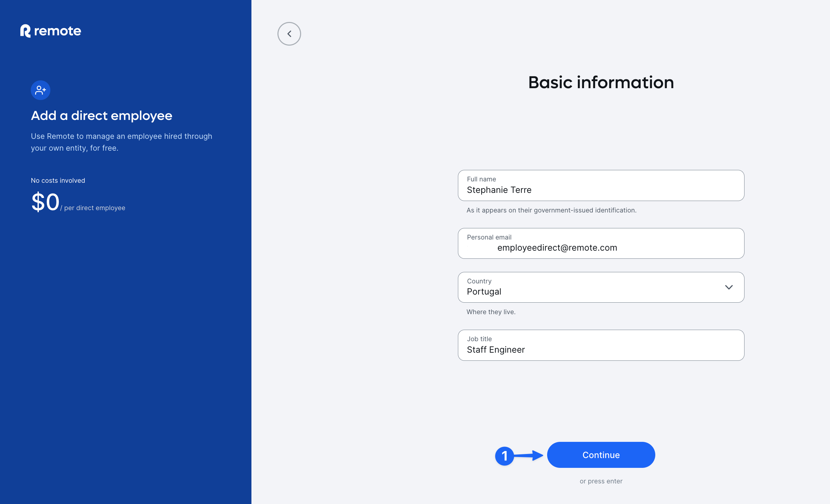Click the Personal email input field
830x504 pixels.
point(601,244)
